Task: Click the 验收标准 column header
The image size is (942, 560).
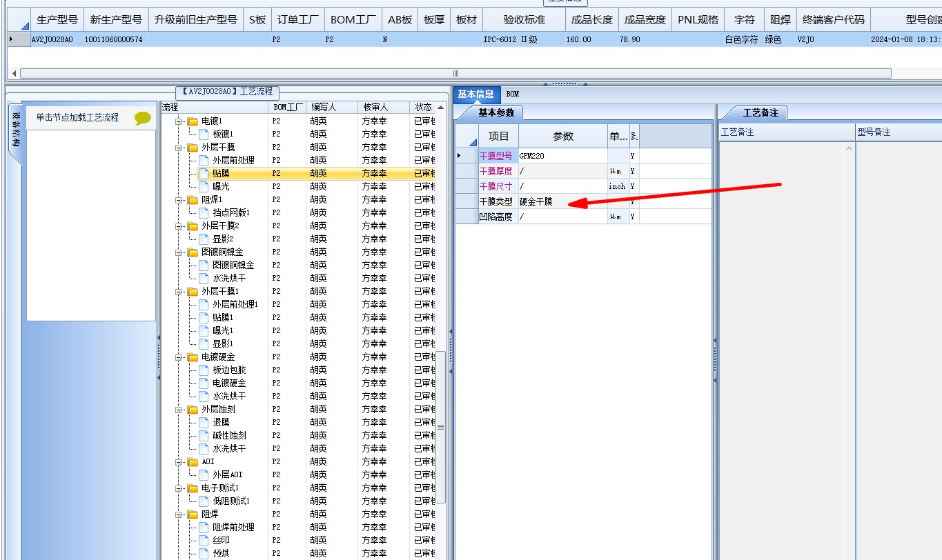Action: coord(524,20)
